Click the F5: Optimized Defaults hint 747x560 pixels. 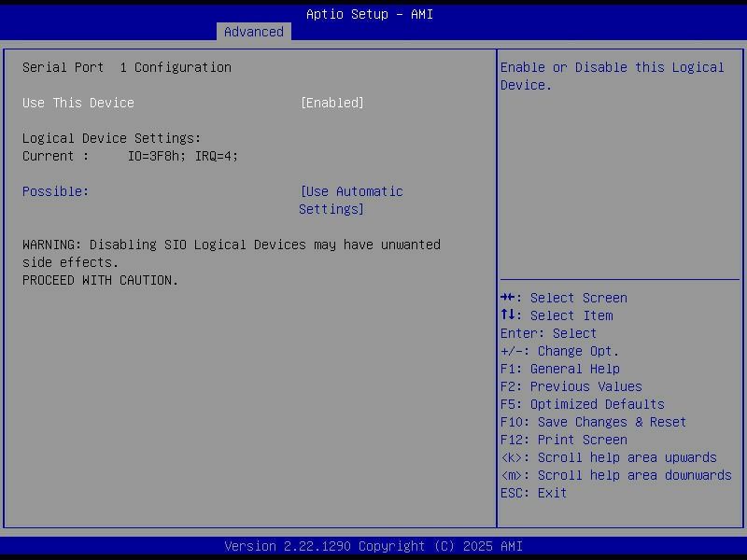point(582,404)
